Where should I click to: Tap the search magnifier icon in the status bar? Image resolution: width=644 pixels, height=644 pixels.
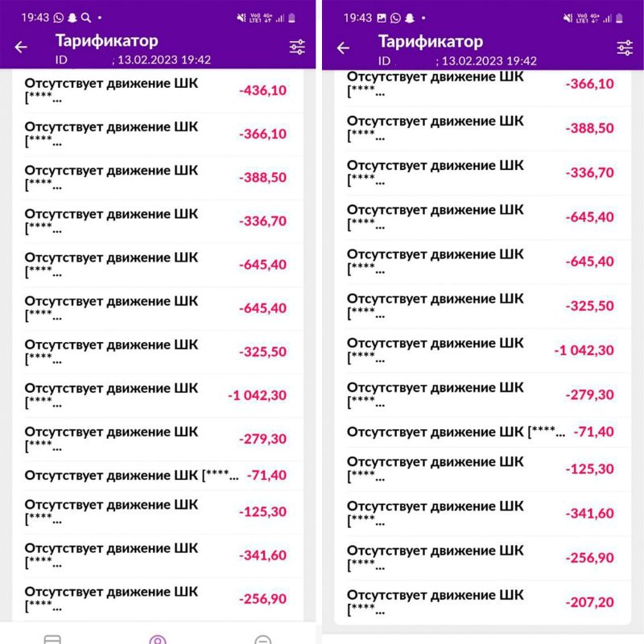click(85, 17)
